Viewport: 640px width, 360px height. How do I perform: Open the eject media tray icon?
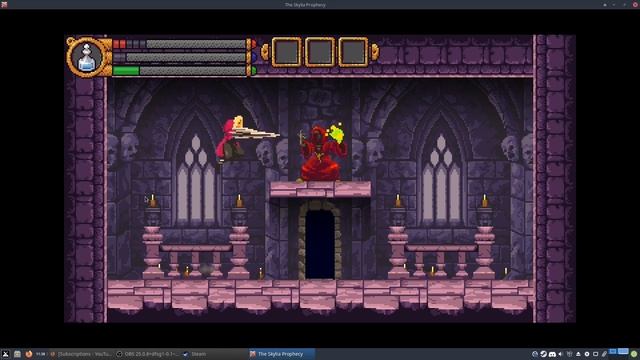[x=578, y=354]
